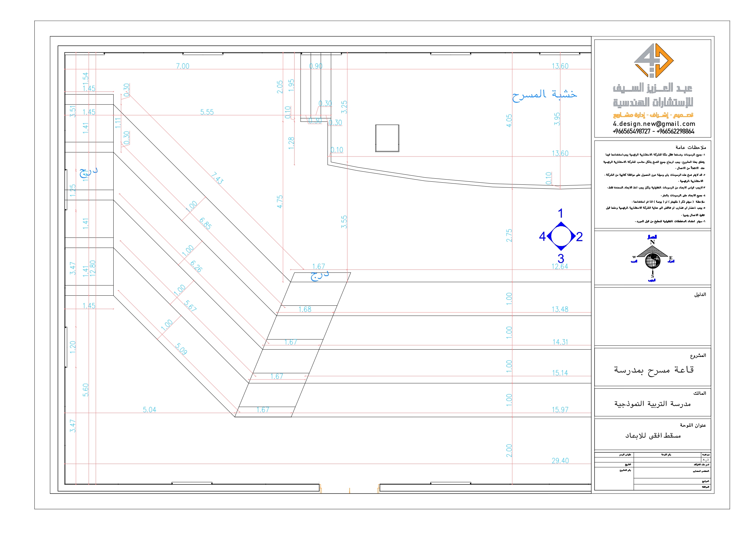This screenshot has height=535, width=756.
Task: Select owner name 'مدرسة التربية النموذجية'
Action: (653, 404)
